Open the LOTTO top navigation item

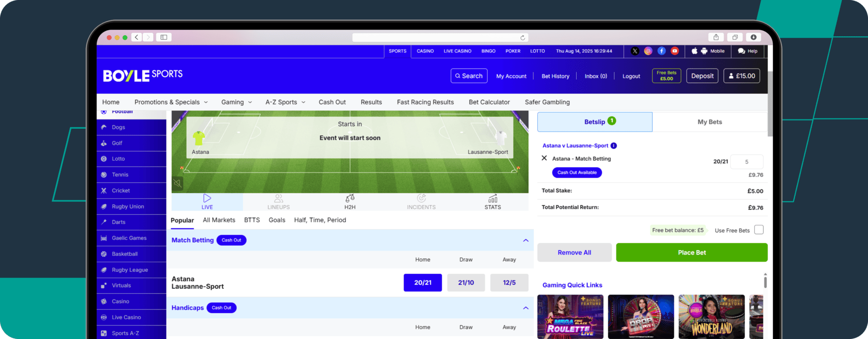pos(538,51)
